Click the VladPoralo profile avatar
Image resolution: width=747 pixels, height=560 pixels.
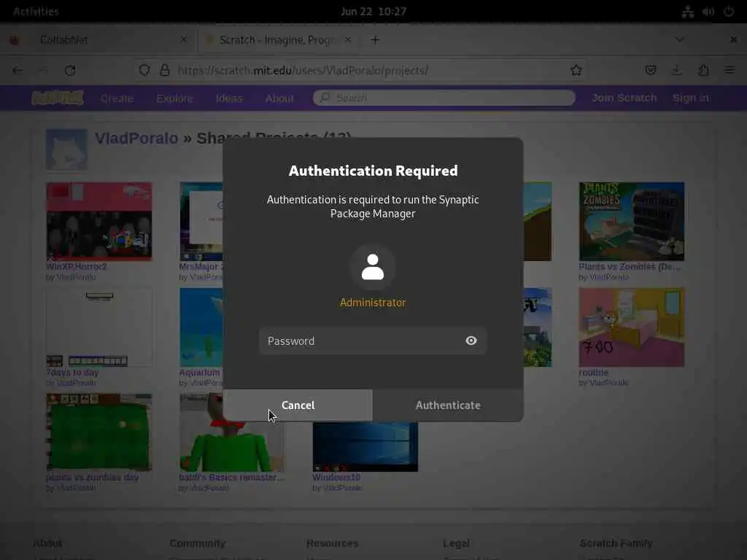click(x=66, y=149)
